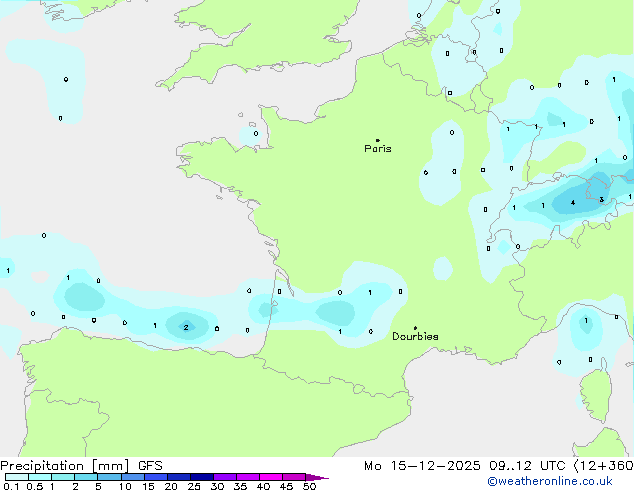Click the black dot marking Paris
Image resolution: width=634 pixels, height=490 pixels.
click(x=378, y=140)
